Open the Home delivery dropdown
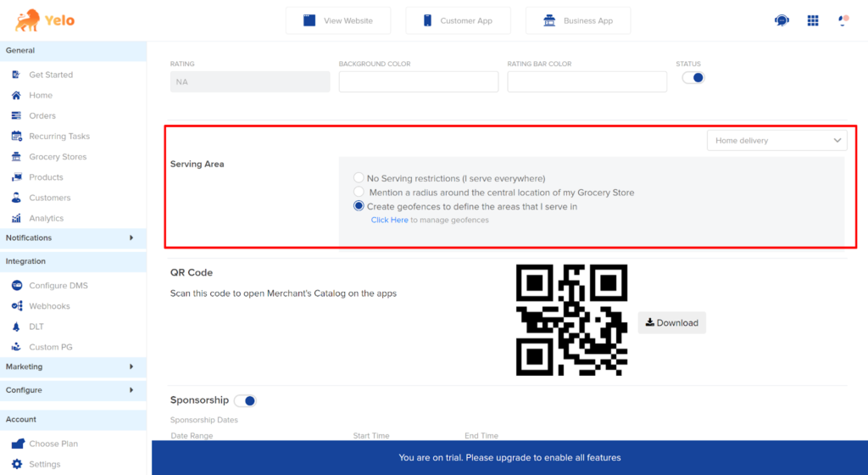This screenshot has width=868, height=475. (x=776, y=141)
